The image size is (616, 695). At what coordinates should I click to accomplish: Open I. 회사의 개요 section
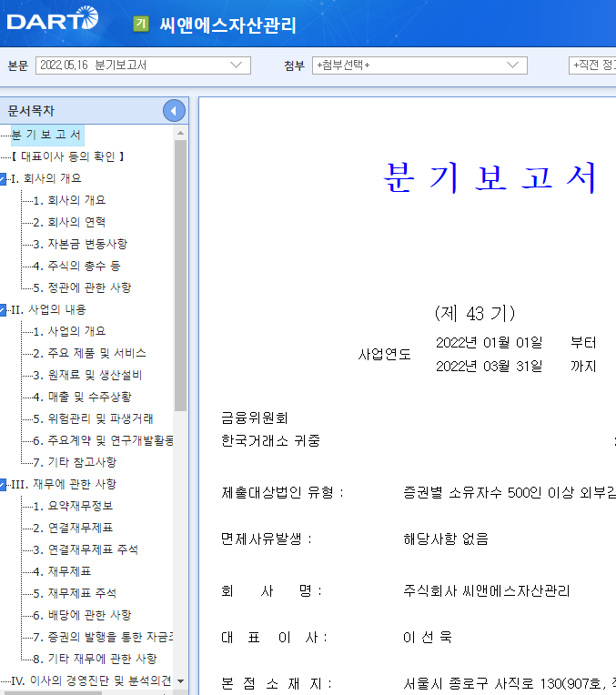coord(46,178)
